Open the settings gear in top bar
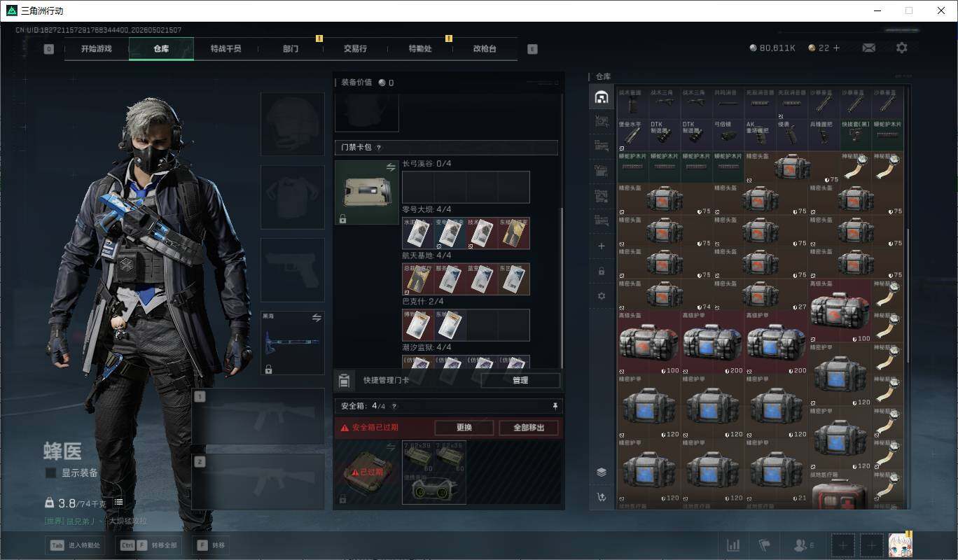Viewport: 958px width, 560px height. tap(902, 48)
